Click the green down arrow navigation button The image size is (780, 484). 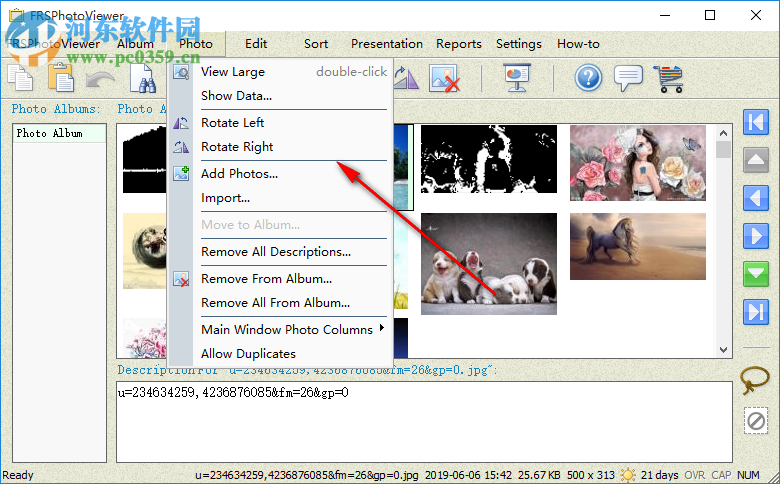pyautogui.click(x=756, y=274)
